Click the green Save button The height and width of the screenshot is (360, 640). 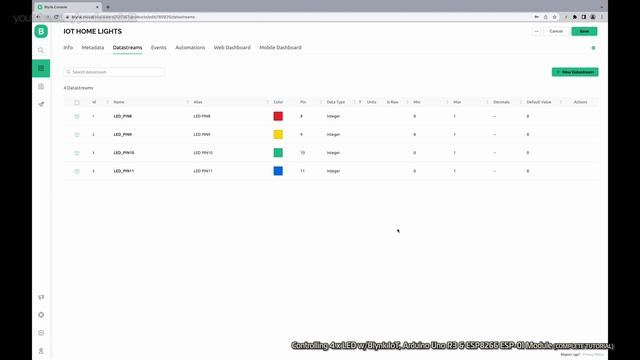pyautogui.click(x=584, y=31)
